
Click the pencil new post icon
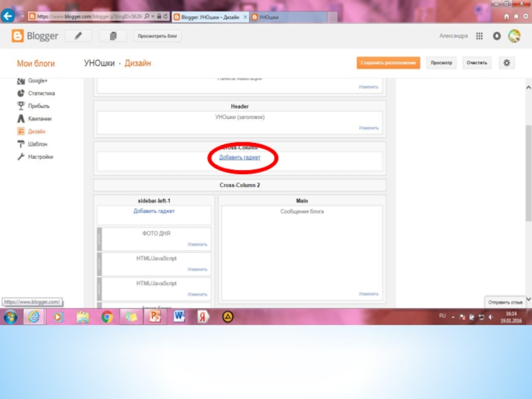78,36
